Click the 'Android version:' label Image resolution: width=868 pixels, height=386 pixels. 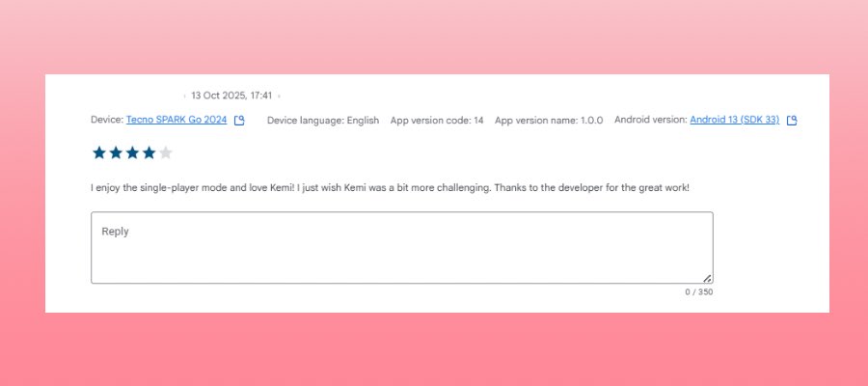click(x=651, y=120)
